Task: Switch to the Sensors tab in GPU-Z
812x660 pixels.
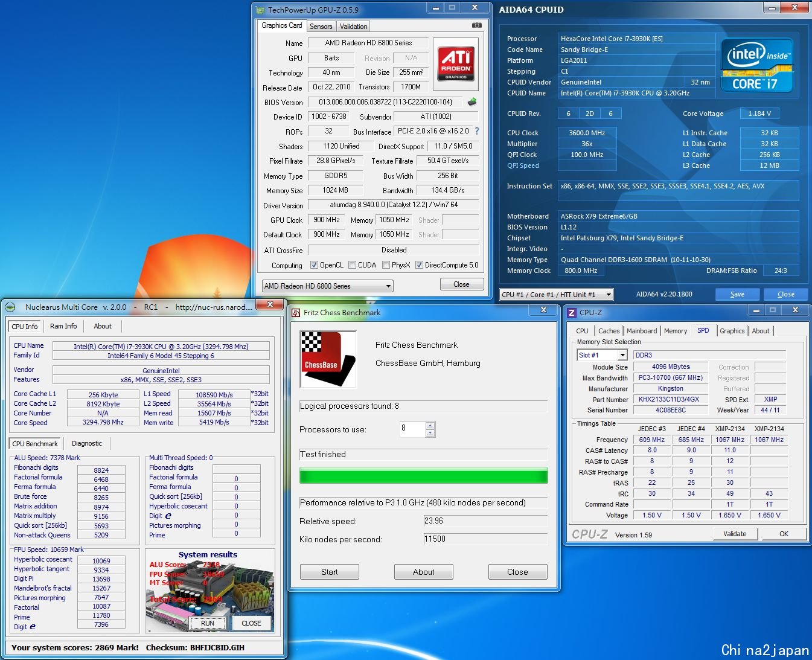Action: 321,27
